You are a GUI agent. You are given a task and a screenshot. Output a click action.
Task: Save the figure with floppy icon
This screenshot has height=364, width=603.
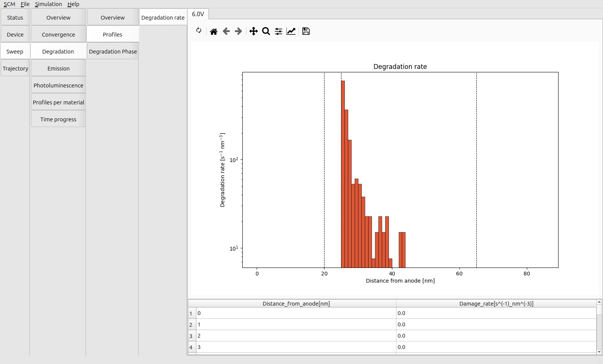click(306, 31)
